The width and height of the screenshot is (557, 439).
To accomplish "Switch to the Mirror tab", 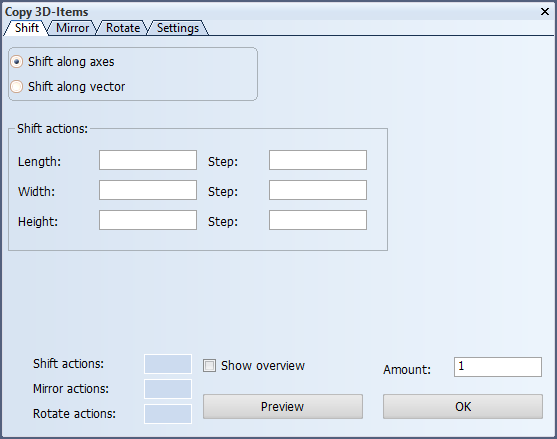I will [72, 28].
